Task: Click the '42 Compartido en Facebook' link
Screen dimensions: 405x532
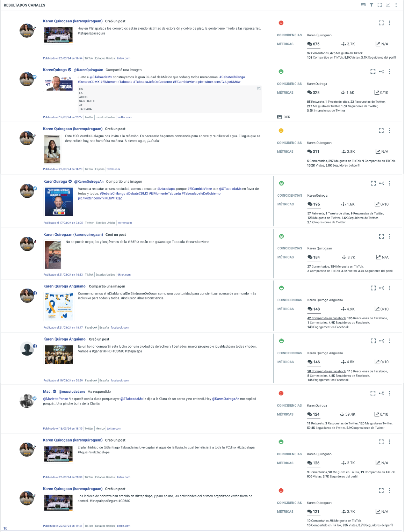Action: pyautogui.click(x=327, y=318)
